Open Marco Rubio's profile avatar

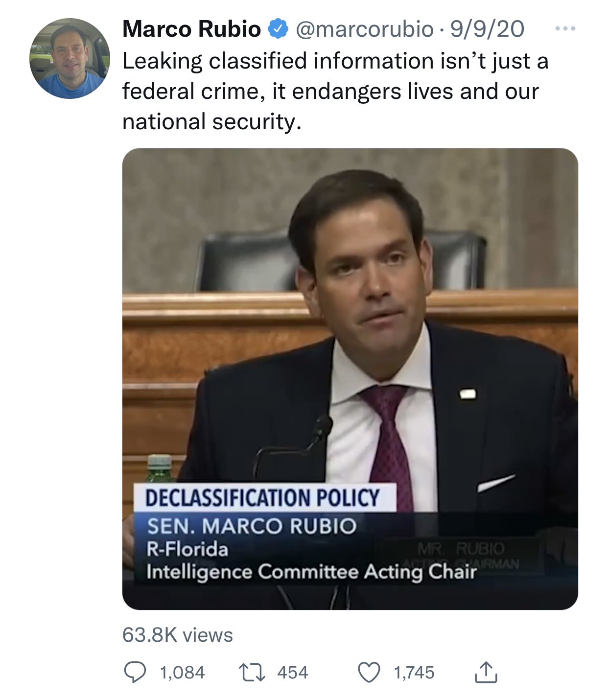click(x=70, y=58)
